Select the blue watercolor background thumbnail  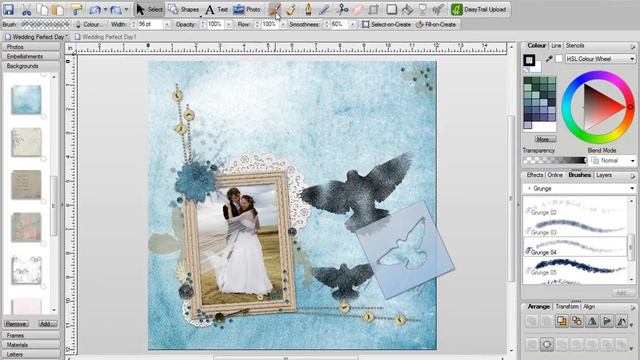pos(26,100)
